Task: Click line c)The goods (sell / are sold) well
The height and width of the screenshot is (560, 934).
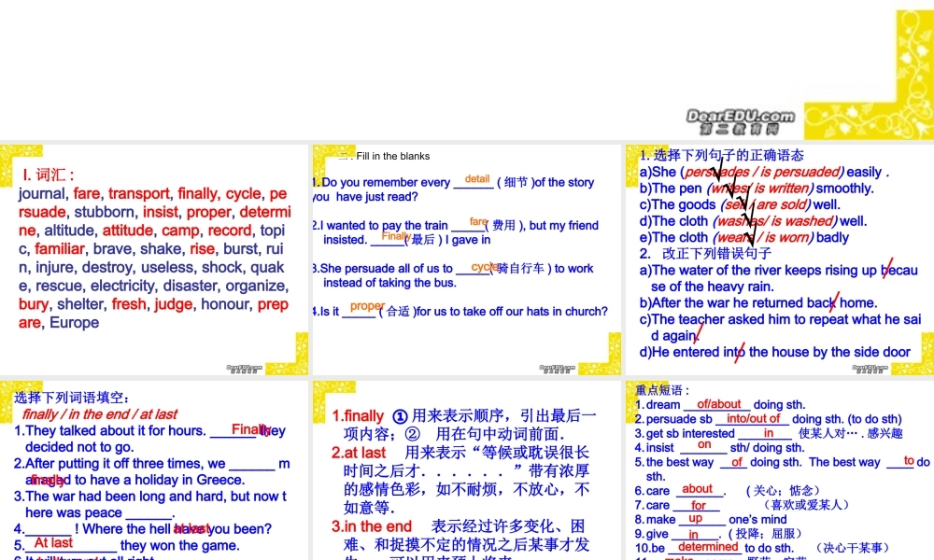Action: [x=740, y=204]
